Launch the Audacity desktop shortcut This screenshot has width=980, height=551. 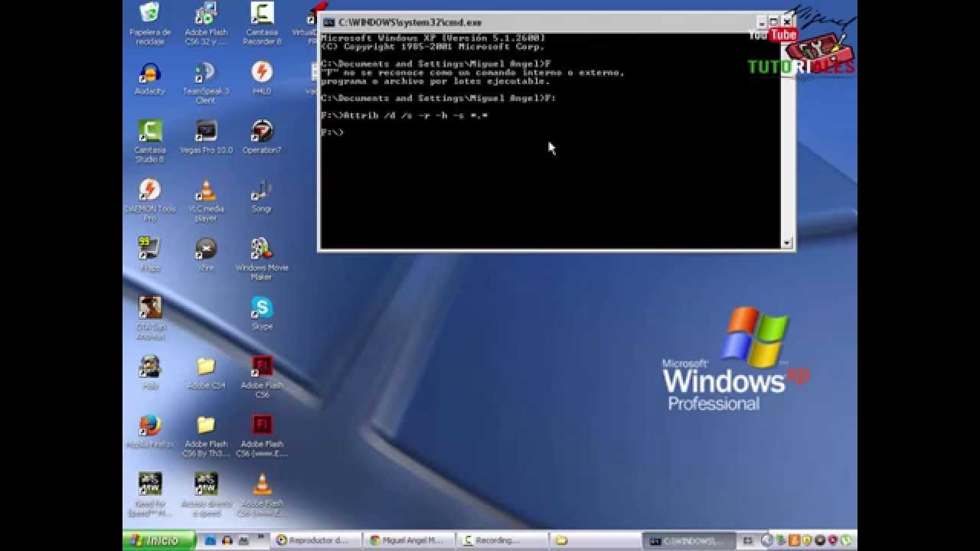150,73
